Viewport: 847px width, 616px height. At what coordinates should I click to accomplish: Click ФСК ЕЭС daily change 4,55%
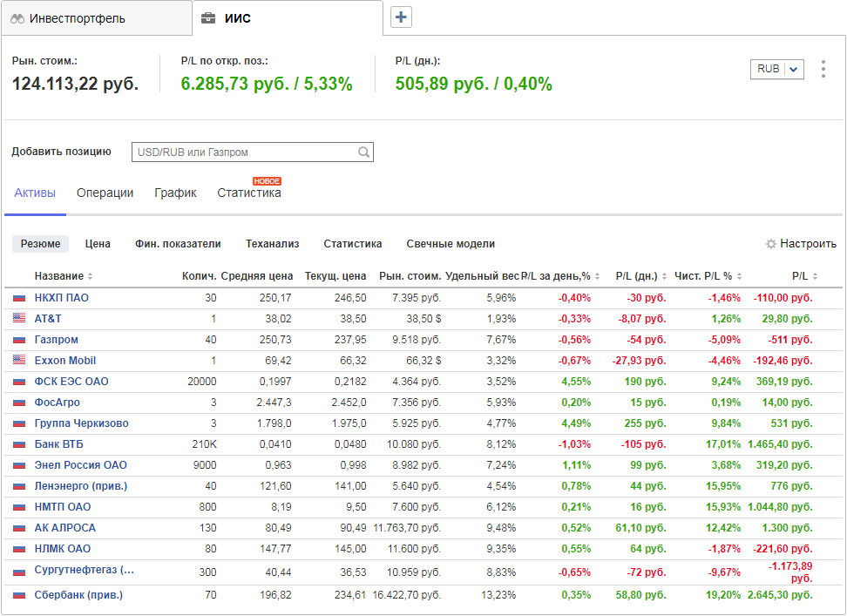(576, 381)
